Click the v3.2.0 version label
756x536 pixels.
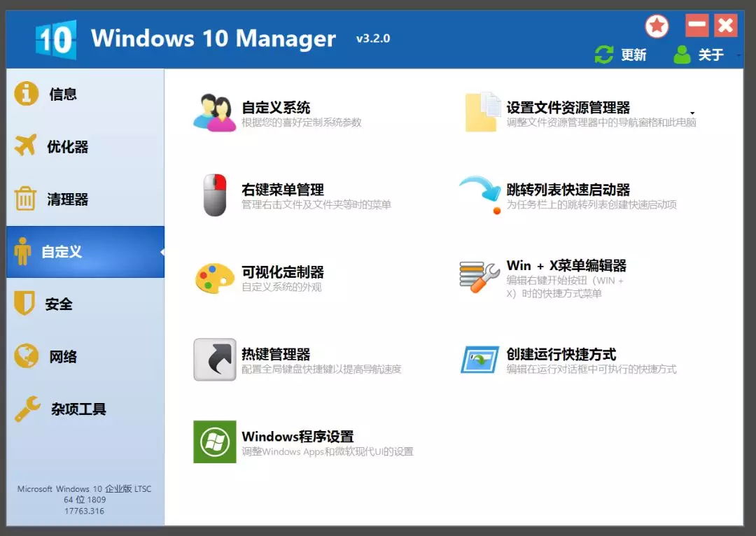pos(373,38)
